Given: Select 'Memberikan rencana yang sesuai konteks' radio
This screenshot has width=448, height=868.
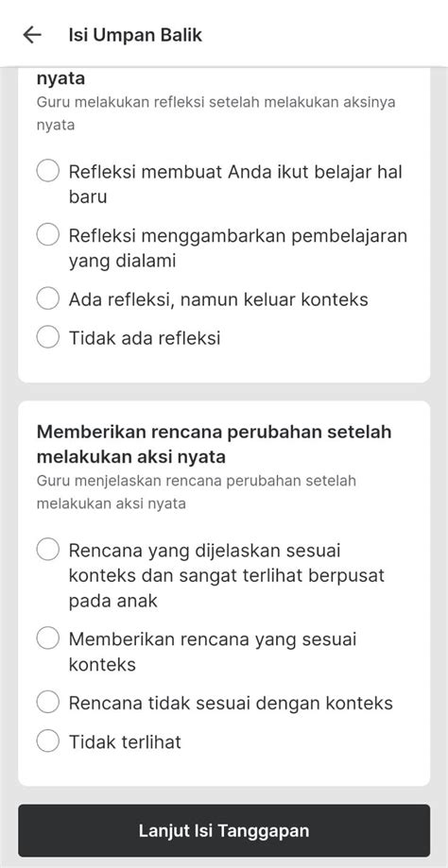Looking at the screenshot, I should click(x=48, y=638).
